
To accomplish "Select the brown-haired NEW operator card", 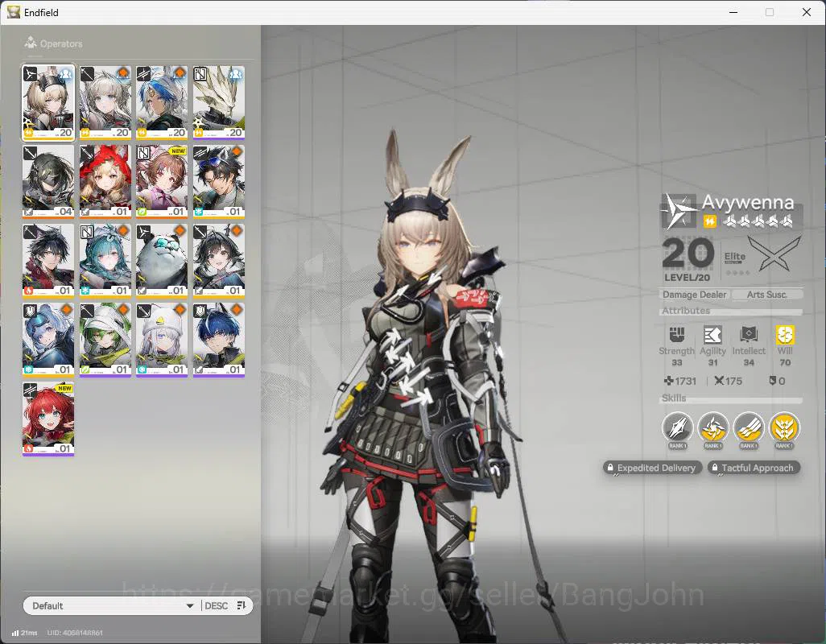I will pos(162,182).
